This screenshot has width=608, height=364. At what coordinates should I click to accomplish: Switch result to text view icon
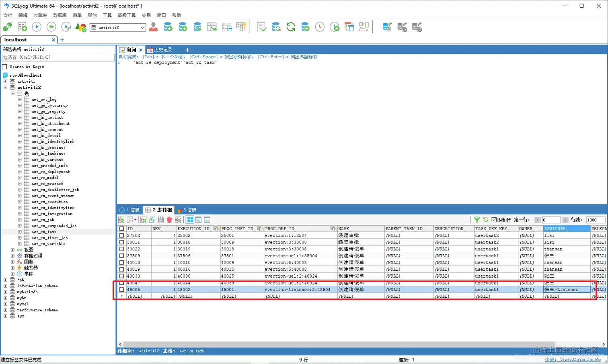(207, 220)
